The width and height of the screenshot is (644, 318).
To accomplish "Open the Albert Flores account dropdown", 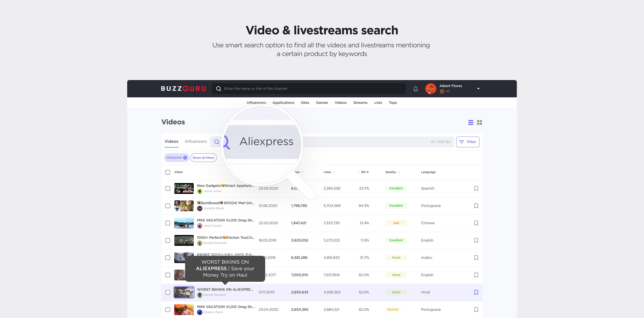I will (478, 89).
